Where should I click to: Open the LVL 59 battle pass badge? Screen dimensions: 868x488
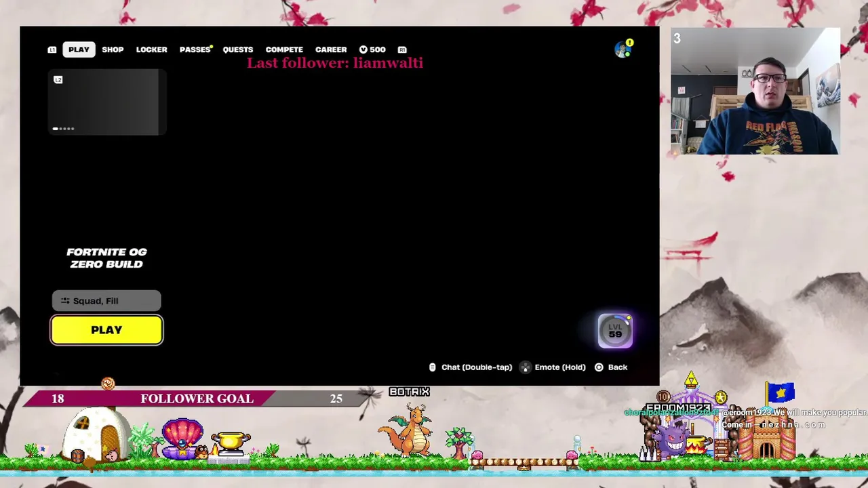[x=615, y=331]
